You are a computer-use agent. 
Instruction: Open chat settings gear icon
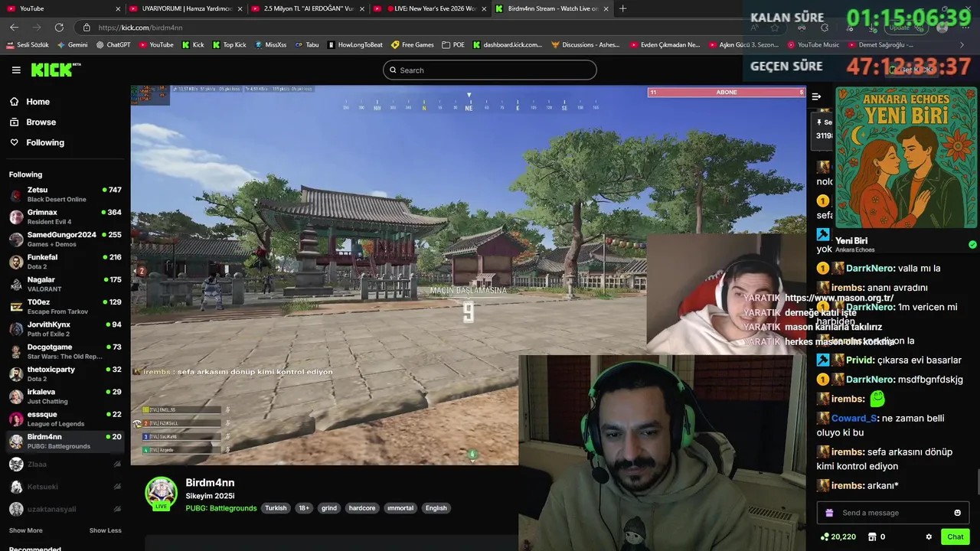click(x=929, y=537)
